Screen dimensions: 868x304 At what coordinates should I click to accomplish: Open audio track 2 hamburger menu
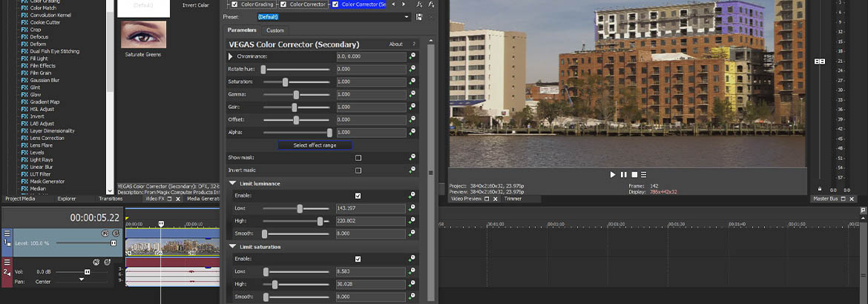click(7, 262)
